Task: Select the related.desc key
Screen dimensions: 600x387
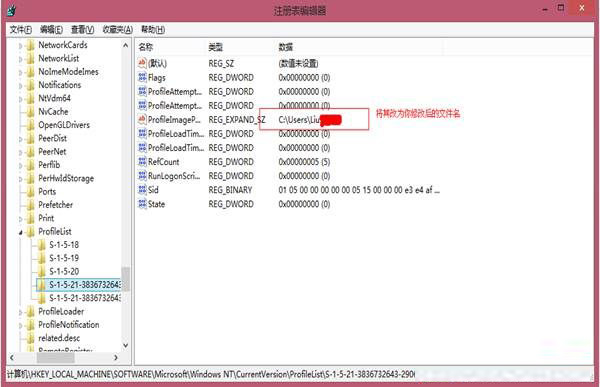Action: tap(59, 338)
